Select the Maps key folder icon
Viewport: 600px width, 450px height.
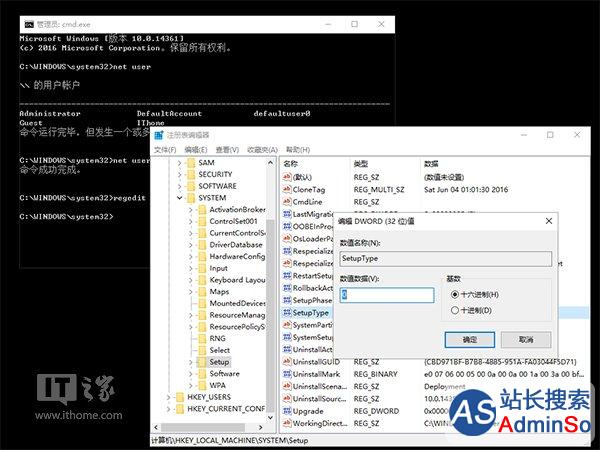[x=202, y=292]
